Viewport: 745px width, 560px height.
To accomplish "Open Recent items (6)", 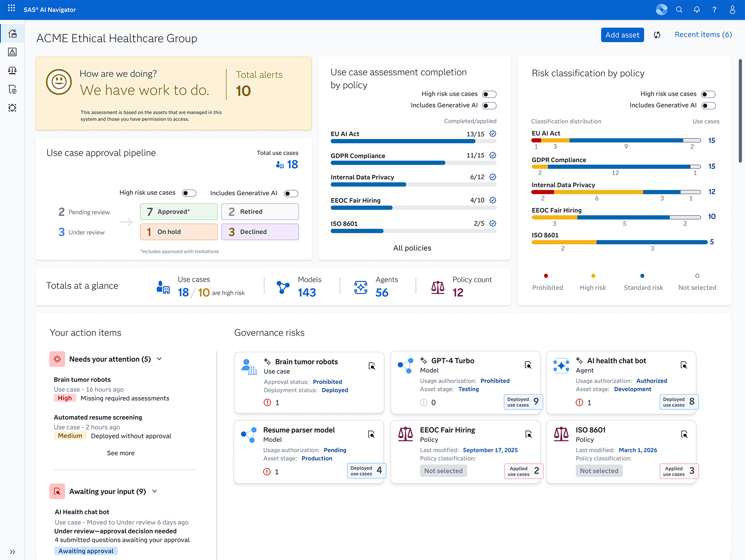I will tap(703, 35).
